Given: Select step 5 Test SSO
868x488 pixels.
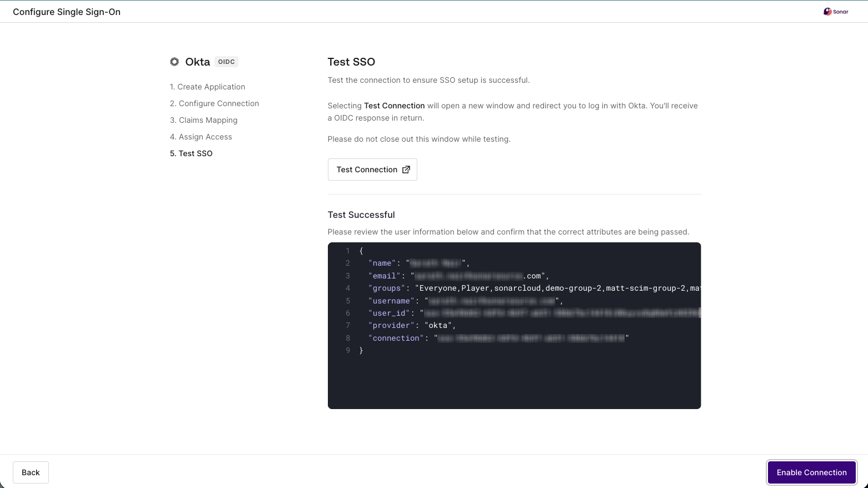Looking at the screenshot, I should click(191, 153).
